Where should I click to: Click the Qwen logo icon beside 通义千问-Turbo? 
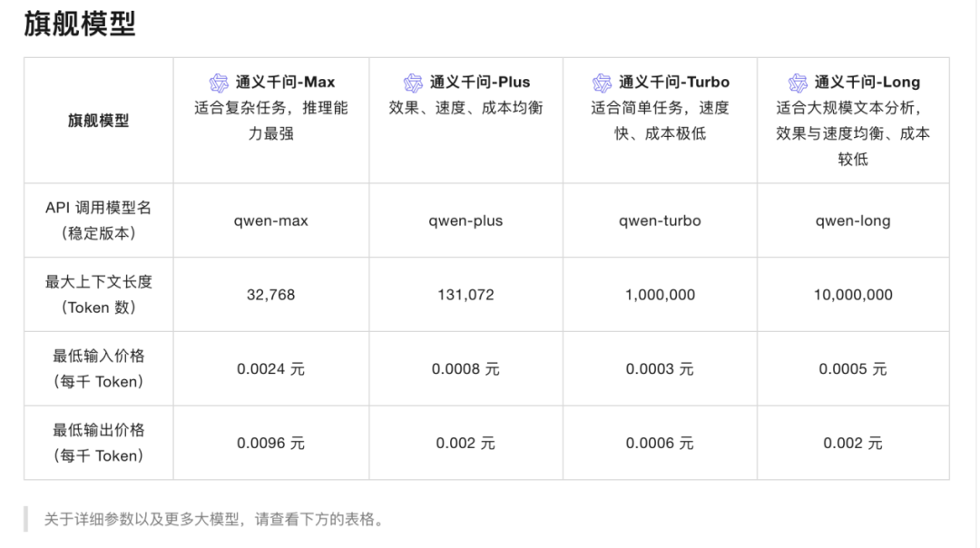(602, 83)
